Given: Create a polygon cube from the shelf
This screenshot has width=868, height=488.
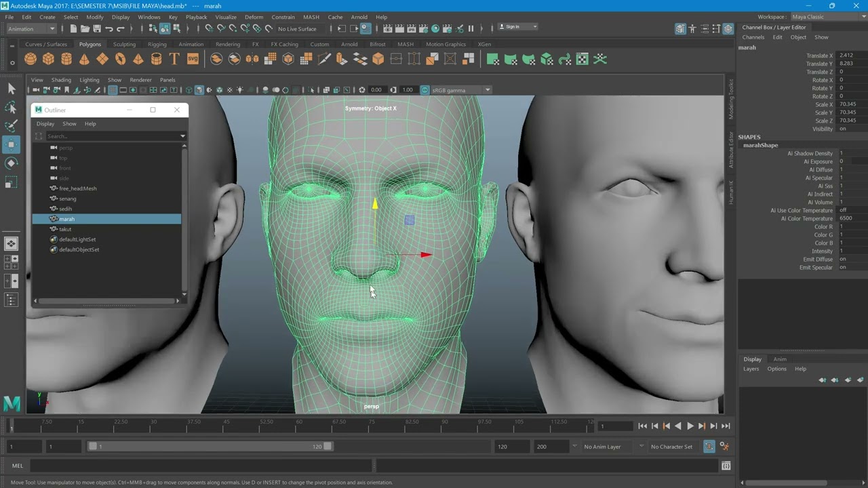Looking at the screenshot, I should [x=48, y=59].
